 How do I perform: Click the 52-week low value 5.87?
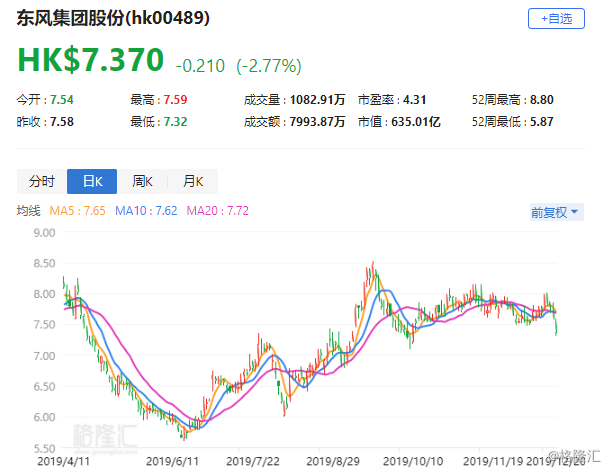pos(542,122)
